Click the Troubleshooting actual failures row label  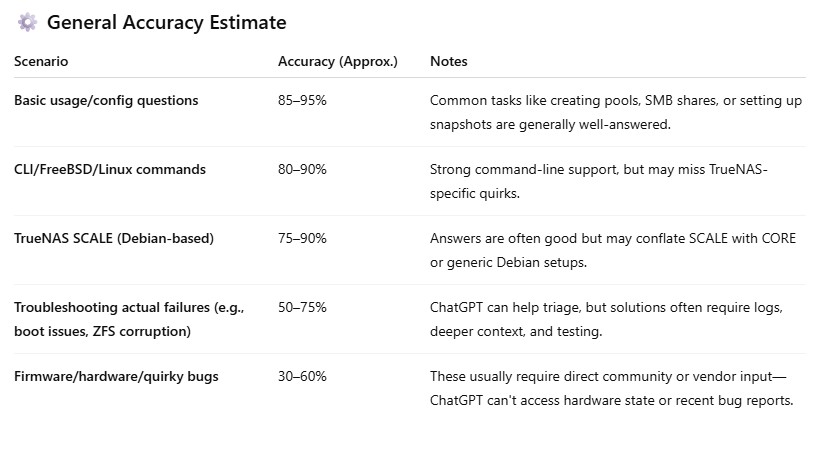point(129,319)
